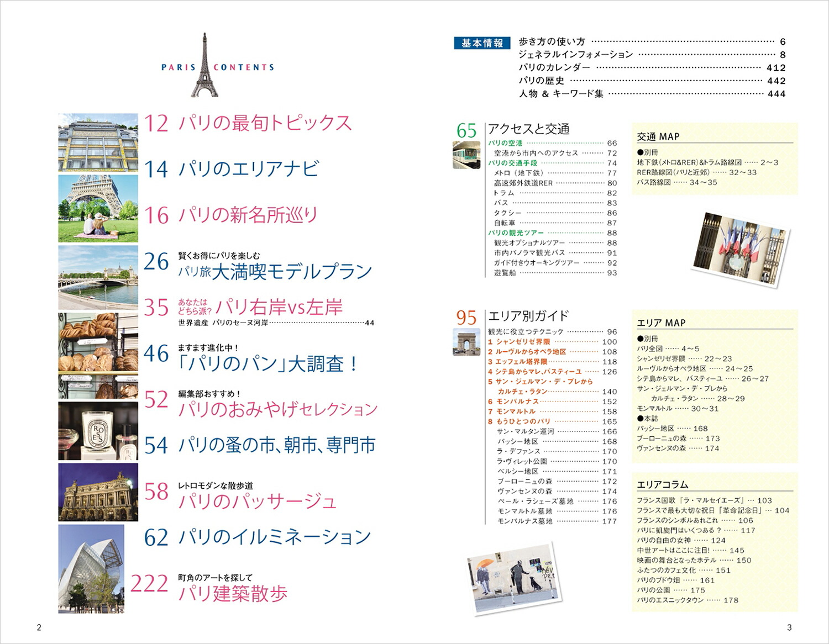
Task: Click the bakery bread shelves photo
Action: (x=98, y=356)
